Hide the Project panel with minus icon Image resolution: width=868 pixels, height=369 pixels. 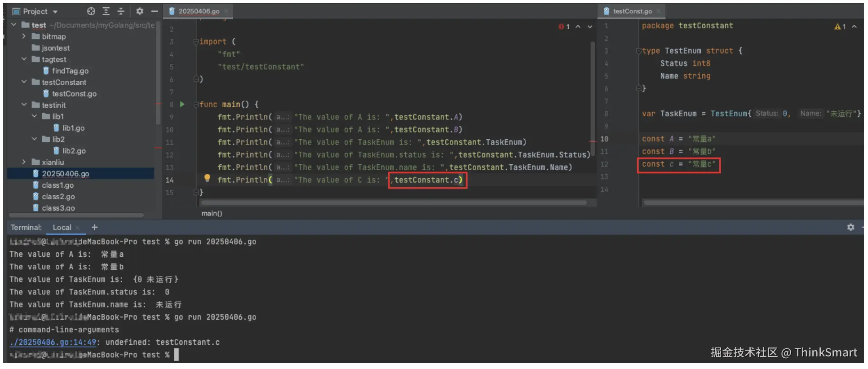(155, 11)
